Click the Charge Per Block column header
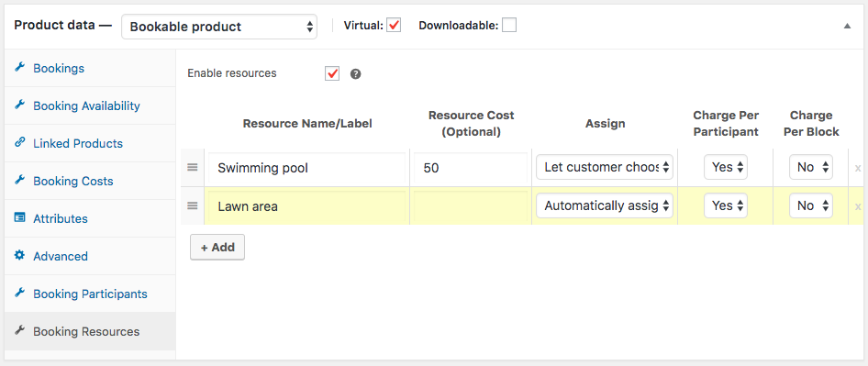Viewport: 868px width, 366px height. (811, 124)
